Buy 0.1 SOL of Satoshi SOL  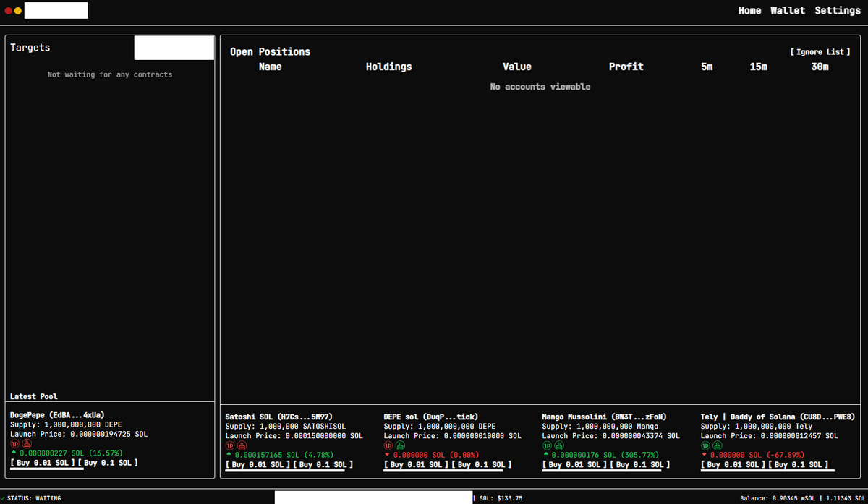point(323,464)
